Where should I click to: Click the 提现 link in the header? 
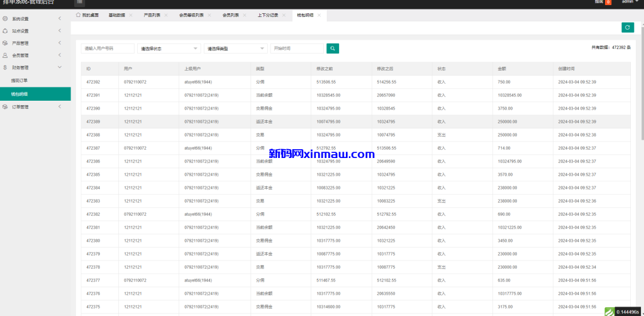point(599,2)
